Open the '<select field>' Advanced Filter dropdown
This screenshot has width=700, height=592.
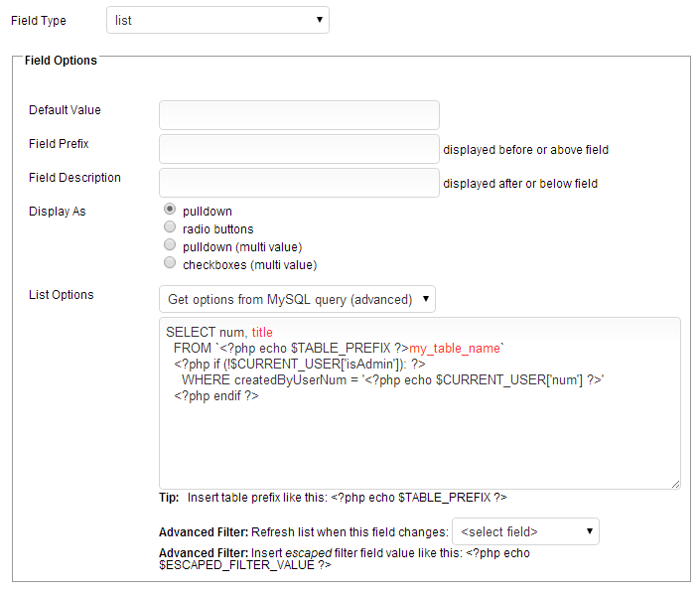[525, 532]
